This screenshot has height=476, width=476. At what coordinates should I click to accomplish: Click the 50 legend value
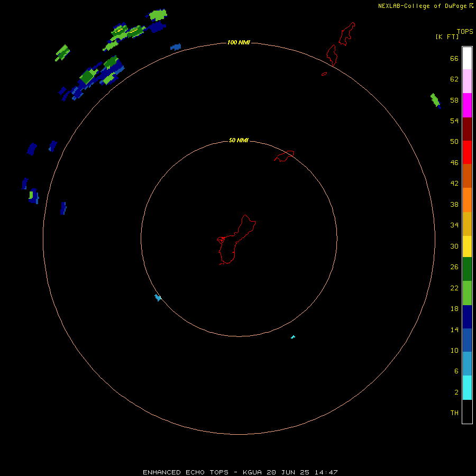(x=454, y=141)
